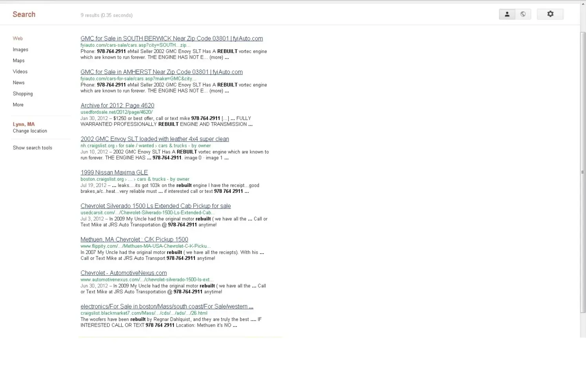Open GMC for Sale in AMHERST result

[x=162, y=72]
